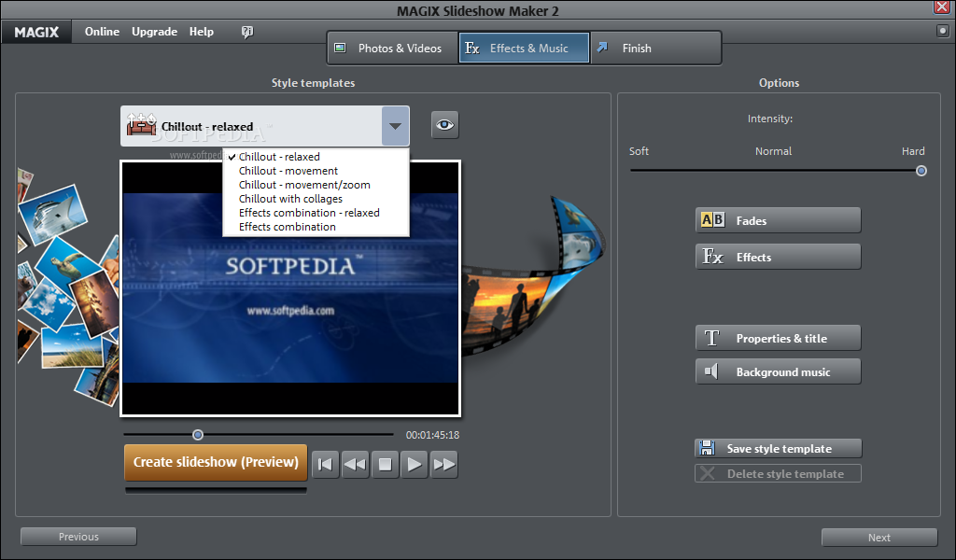Go to the Previous step
Screen dimensions: 956x560
click(x=78, y=537)
